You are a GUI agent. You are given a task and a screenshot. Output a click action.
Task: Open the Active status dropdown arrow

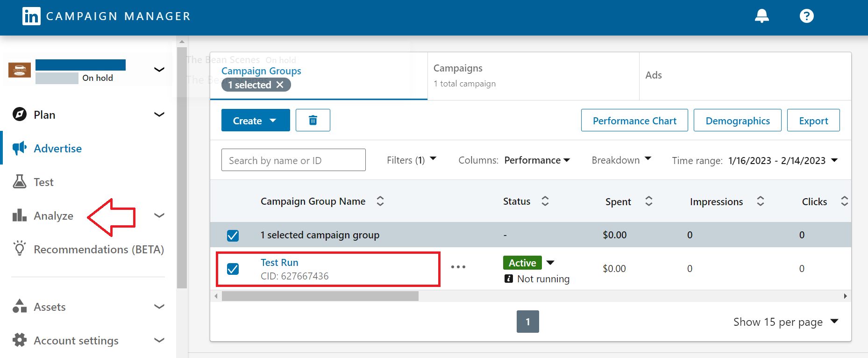click(550, 263)
